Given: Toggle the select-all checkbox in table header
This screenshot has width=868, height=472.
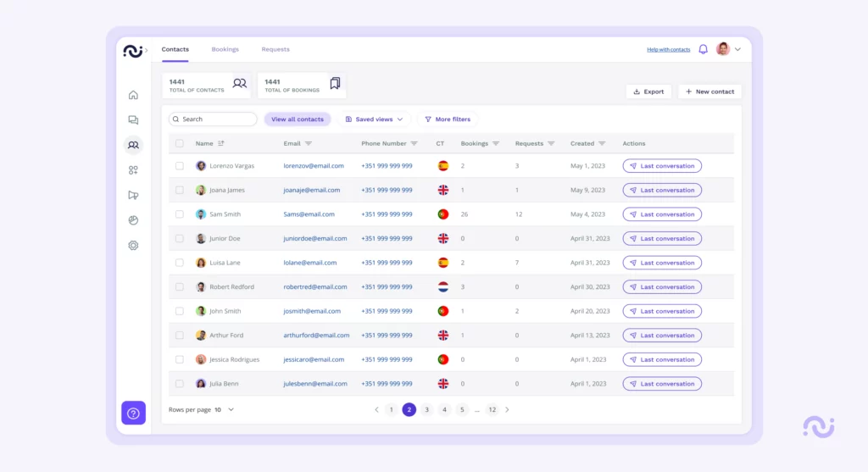Looking at the screenshot, I should pos(180,143).
